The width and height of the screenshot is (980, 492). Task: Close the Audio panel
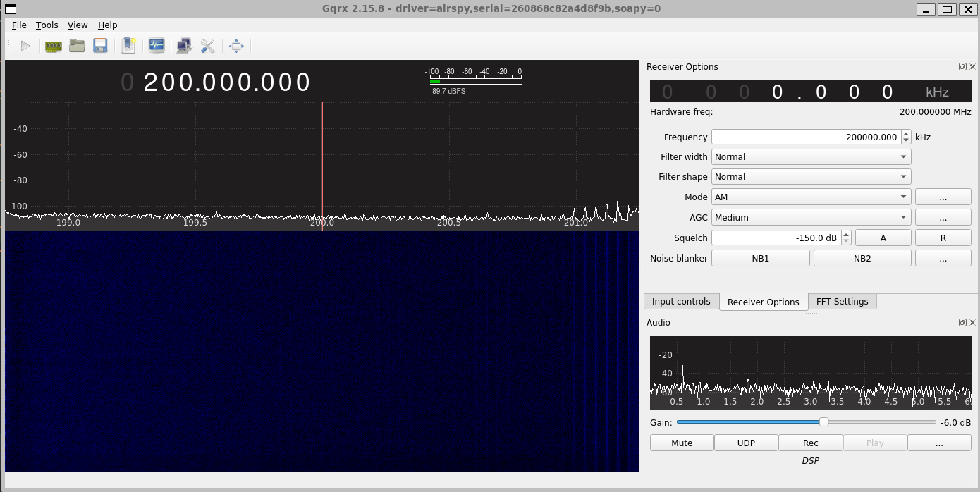(972, 322)
